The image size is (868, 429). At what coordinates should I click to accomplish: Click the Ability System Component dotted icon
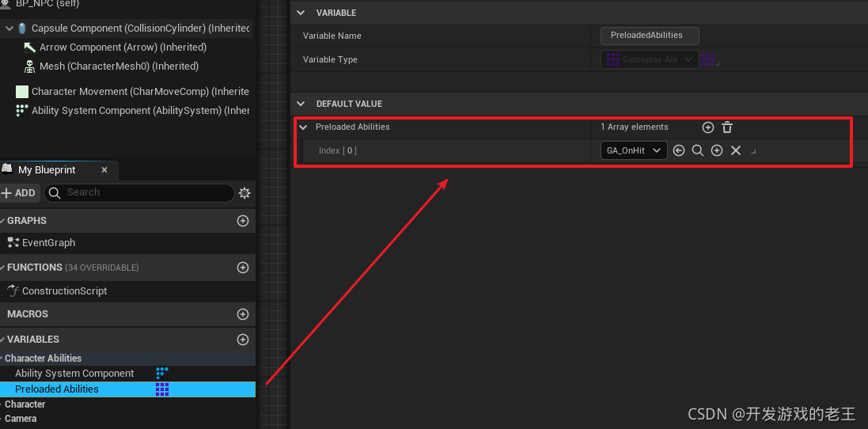[21, 110]
